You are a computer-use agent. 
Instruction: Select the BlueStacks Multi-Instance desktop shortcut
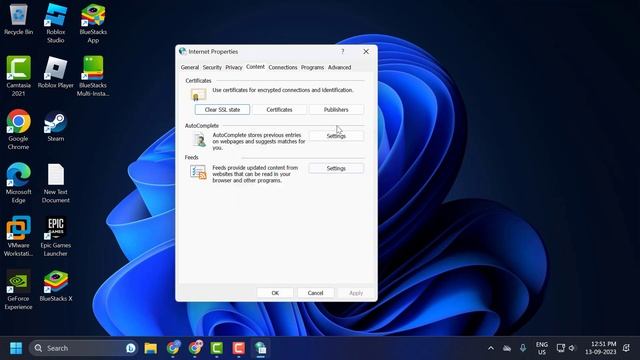pos(93,76)
